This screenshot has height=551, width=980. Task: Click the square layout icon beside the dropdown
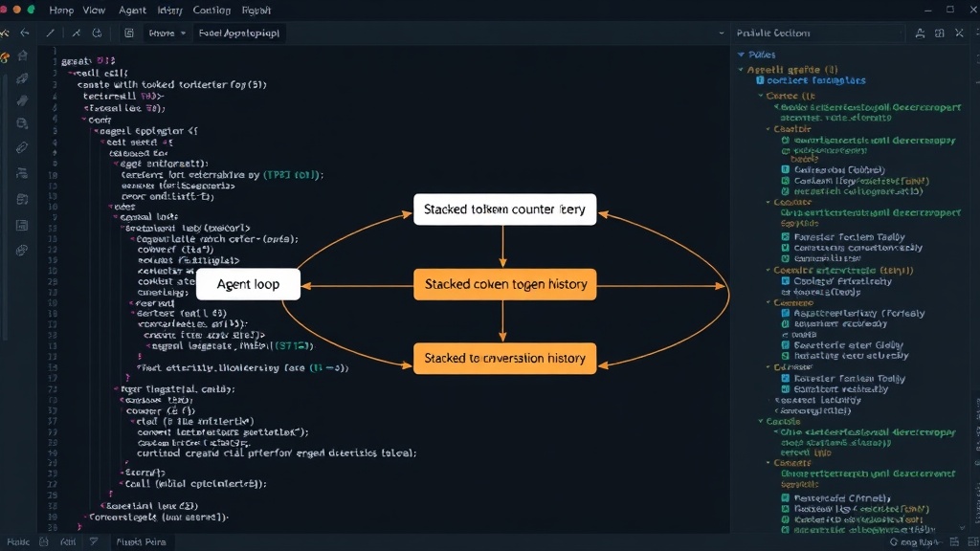129,33
